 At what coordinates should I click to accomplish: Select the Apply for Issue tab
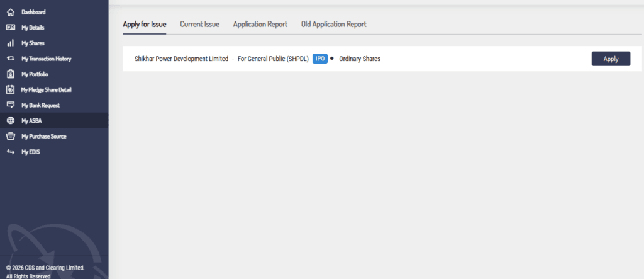pos(145,25)
